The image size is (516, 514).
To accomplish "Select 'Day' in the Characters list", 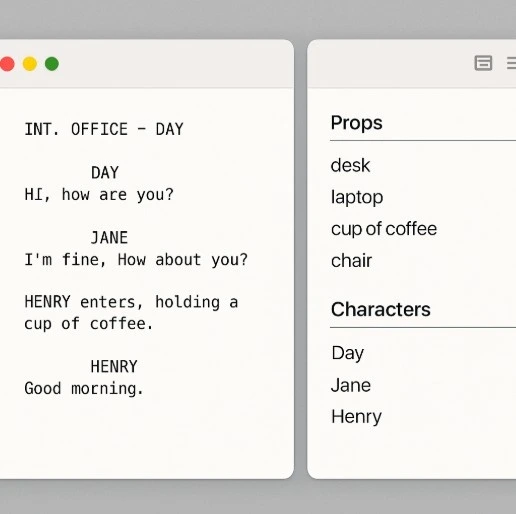I will tap(348, 353).
